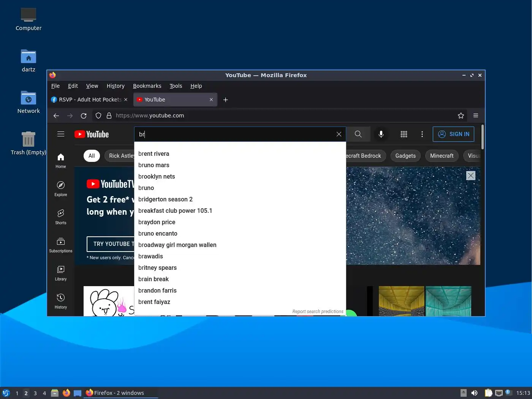Click the magnifier search button
This screenshot has width=532, height=399.
point(358,134)
